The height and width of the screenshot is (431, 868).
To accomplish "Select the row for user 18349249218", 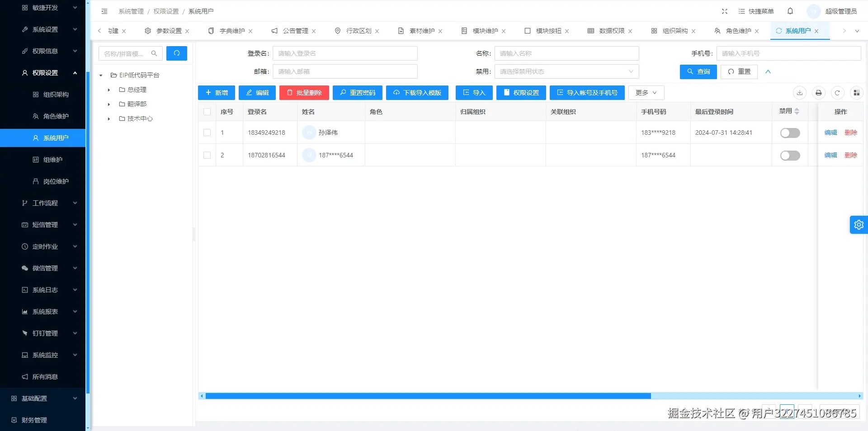I will (207, 133).
